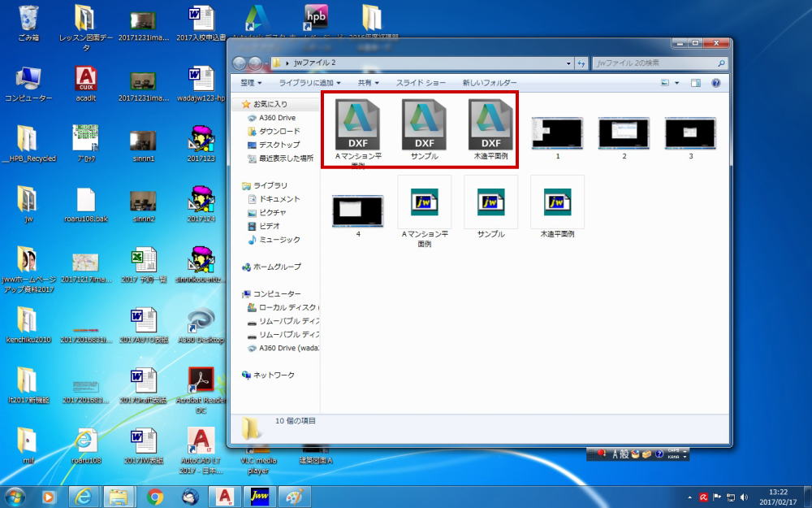This screenshot has height=508, width=812.
Task: Click the 新しいフォルダー button
Action: pyautogui.click(x=490, y=83)
